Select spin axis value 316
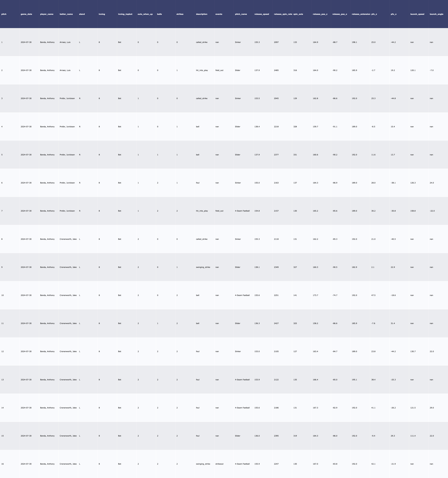 pos(295,71)
